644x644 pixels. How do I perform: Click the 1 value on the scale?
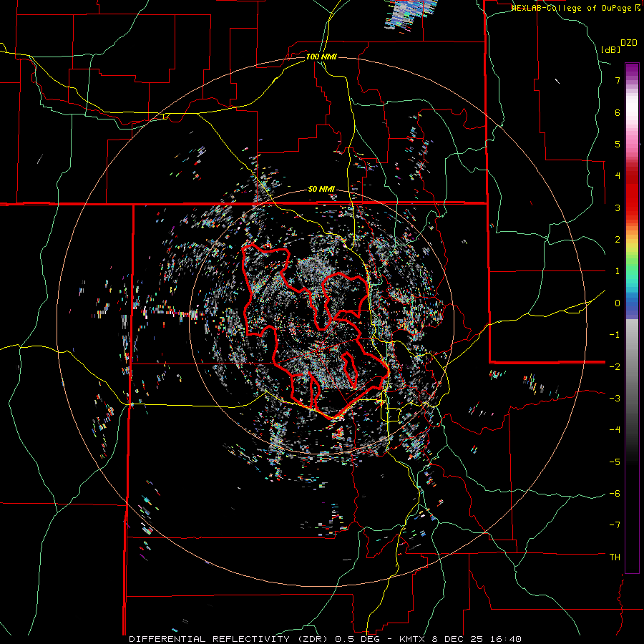tap(618, 271)
